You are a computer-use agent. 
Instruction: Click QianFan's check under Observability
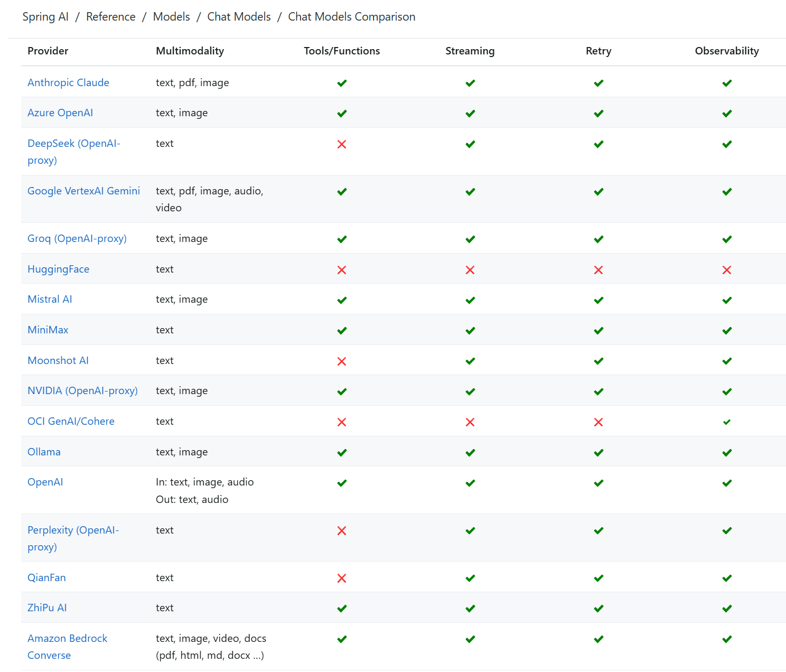tap(727, 578)
